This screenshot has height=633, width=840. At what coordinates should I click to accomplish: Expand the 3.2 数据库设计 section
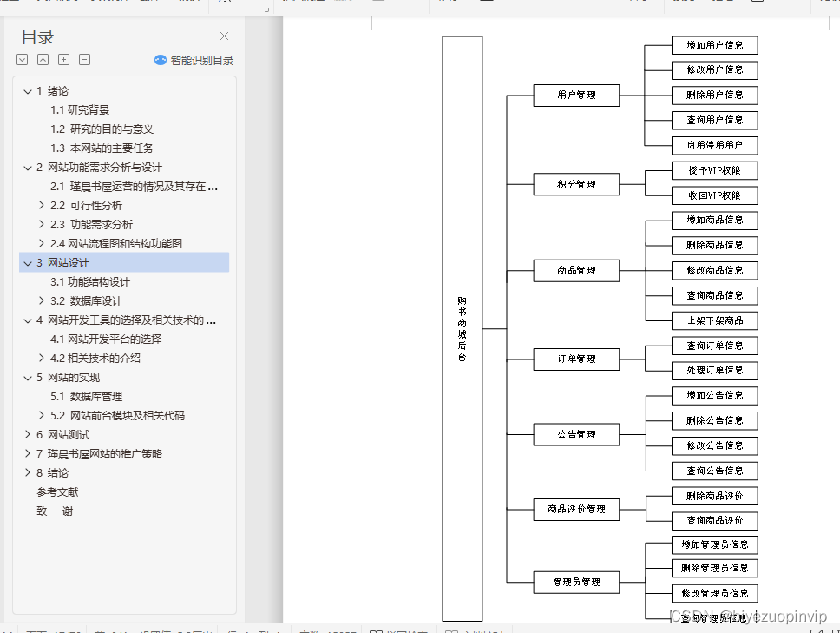[x=42, y=300]
